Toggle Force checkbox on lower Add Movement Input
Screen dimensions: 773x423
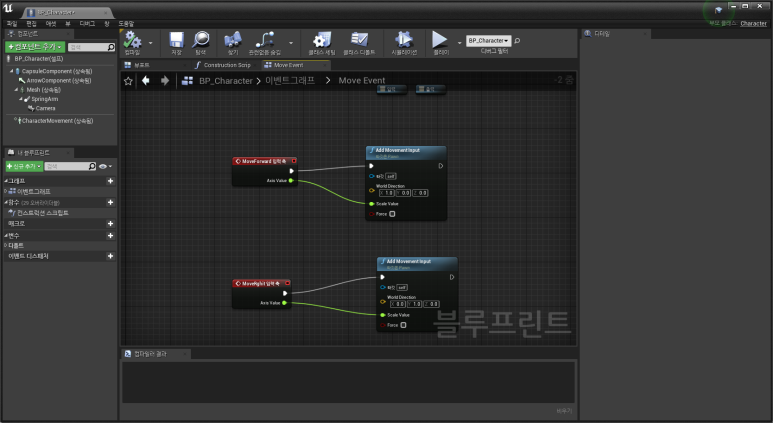click(x=403, y=325)
